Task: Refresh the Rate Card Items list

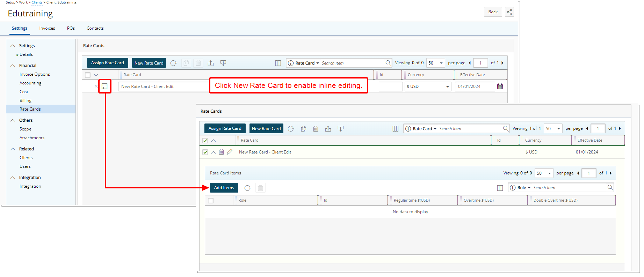Action: coord(248,188)
